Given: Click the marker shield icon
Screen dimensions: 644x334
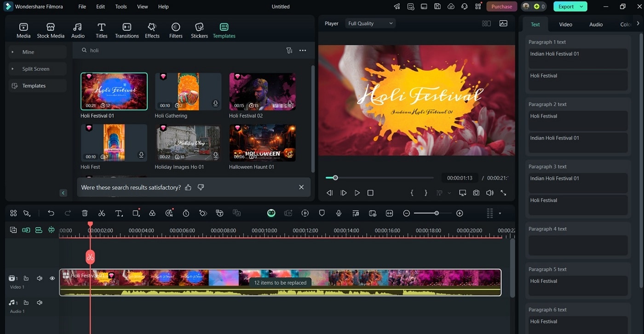Looking at the screenshot, I should point(322,213).
